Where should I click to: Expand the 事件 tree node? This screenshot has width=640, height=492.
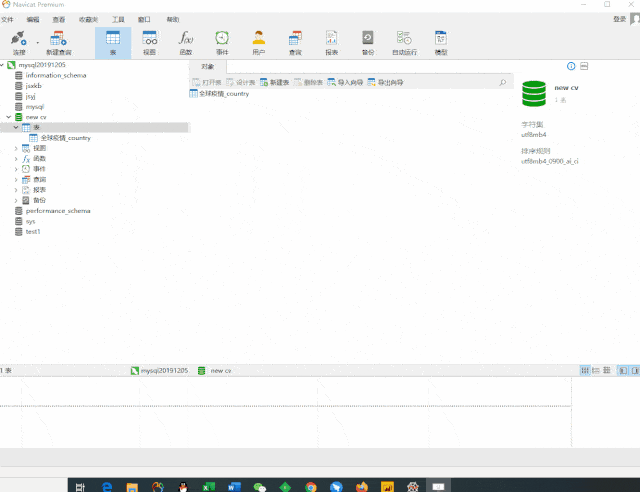16,169
